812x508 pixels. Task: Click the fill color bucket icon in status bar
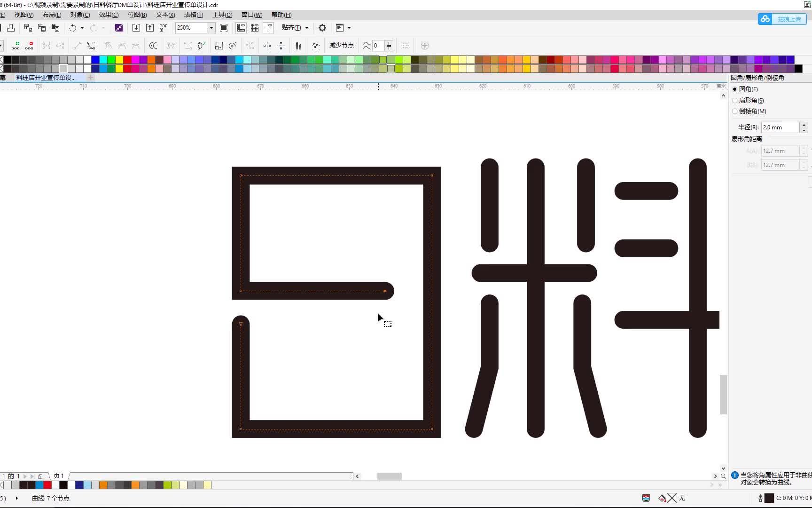coord(662,498)
